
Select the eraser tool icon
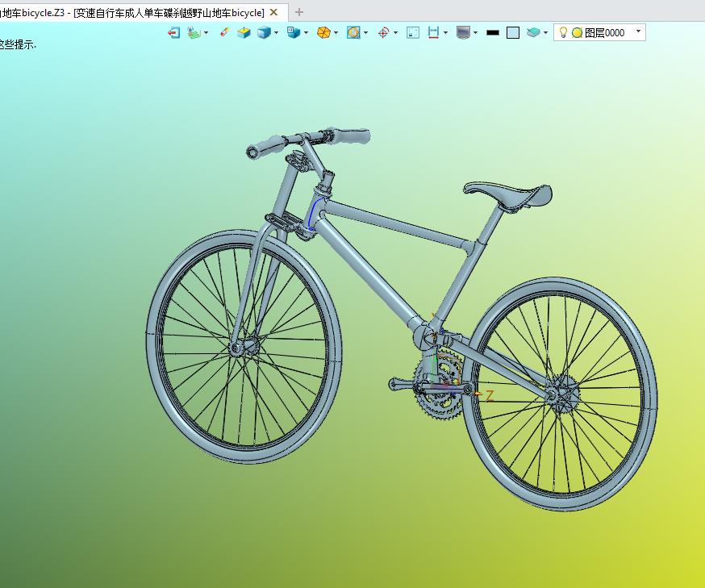click(x=224, y=32)
